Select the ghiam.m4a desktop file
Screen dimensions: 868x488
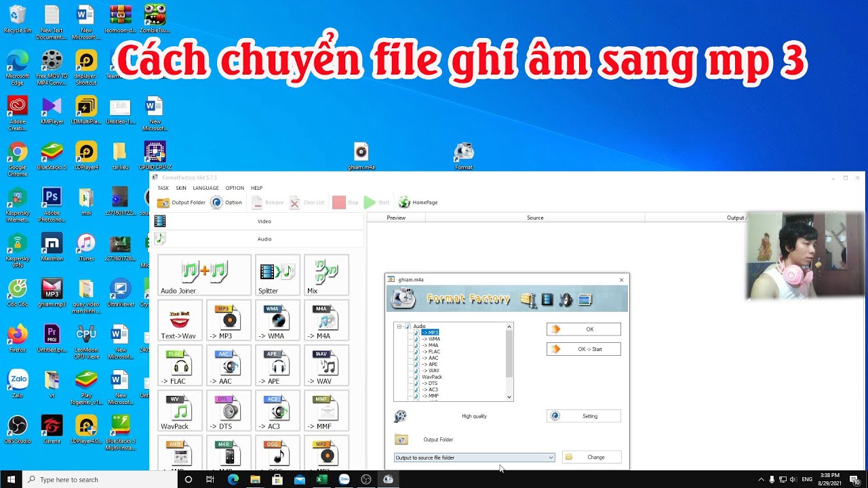coord(361,156)
